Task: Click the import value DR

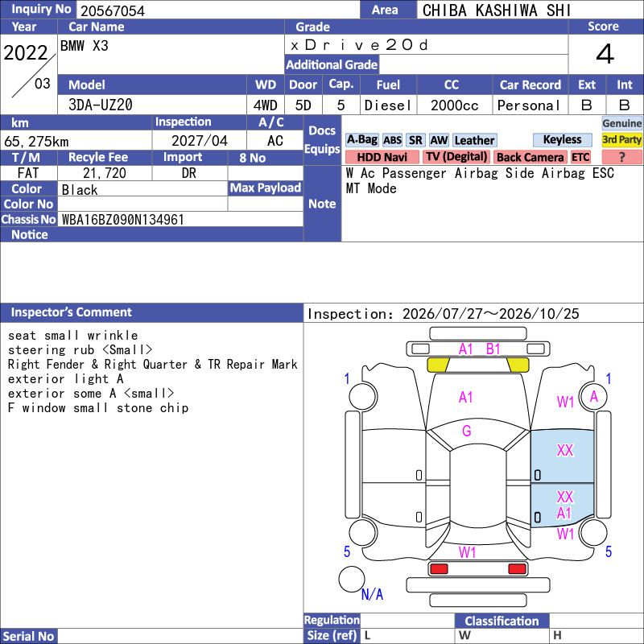Action: click(x=189, y=173)
